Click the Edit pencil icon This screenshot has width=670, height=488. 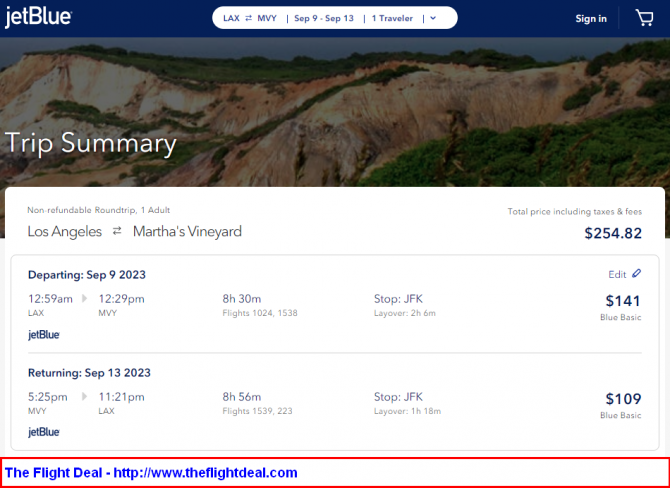pyautogui.click(x=637, y=273)
